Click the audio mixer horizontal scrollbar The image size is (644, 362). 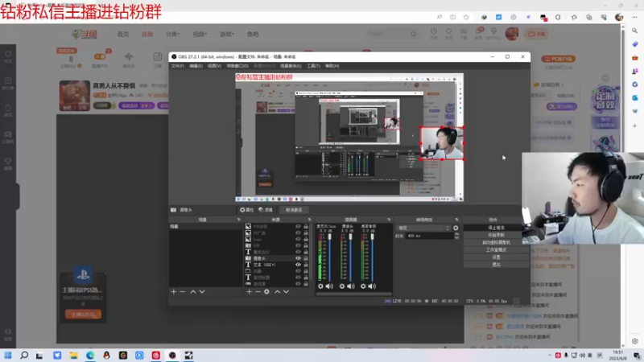pos(354,294)
